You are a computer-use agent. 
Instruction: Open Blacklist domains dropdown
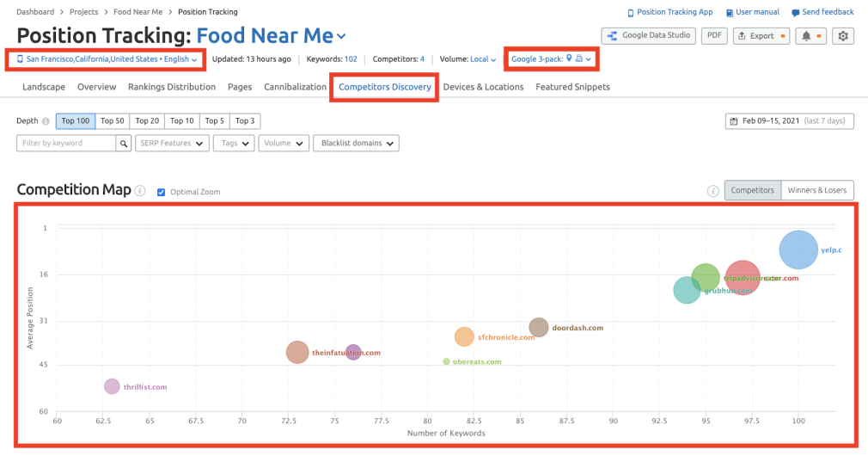356,144
